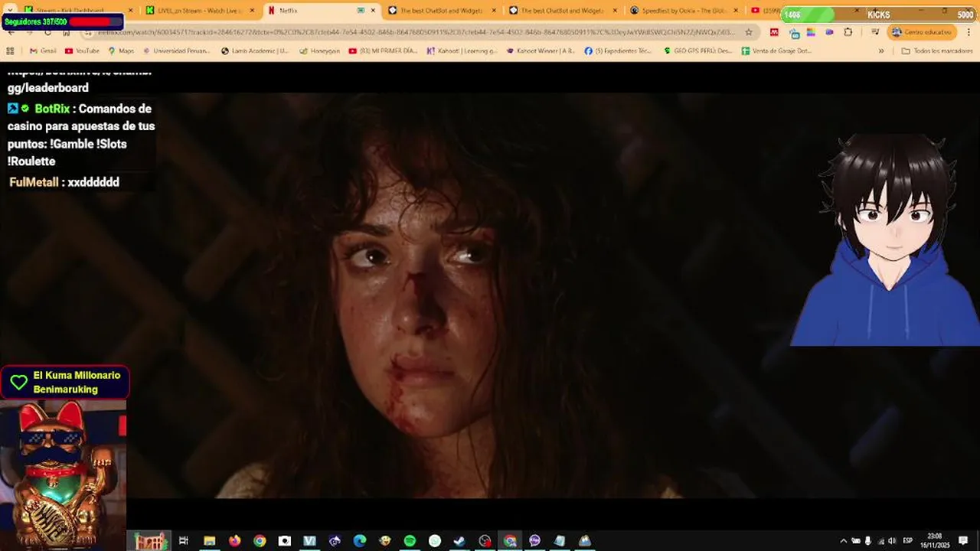Show hidden system tray icons
Viewport: 980px width, 551px height.
coord(844,541)
